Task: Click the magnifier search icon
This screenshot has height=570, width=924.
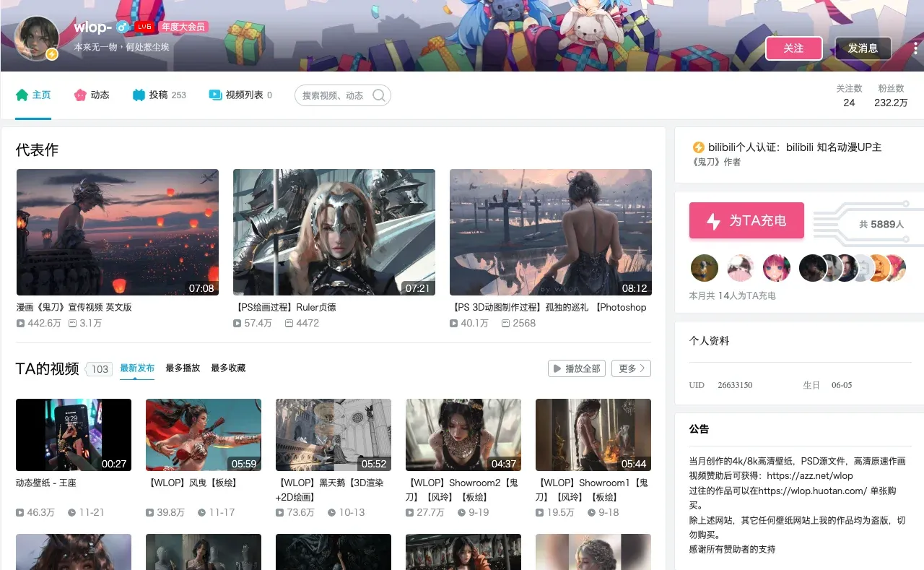Action: pos(378,95)
